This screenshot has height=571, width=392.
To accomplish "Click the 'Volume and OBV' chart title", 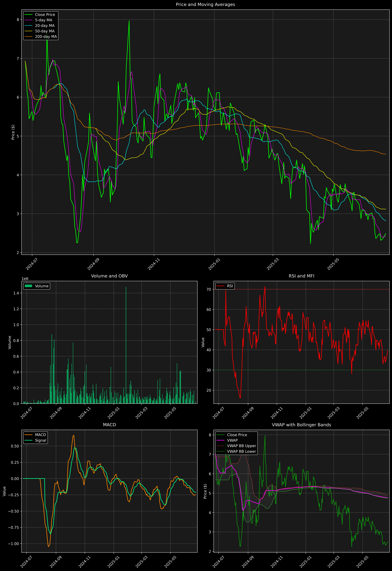I will pyautogui.click(x=109, y=276).
